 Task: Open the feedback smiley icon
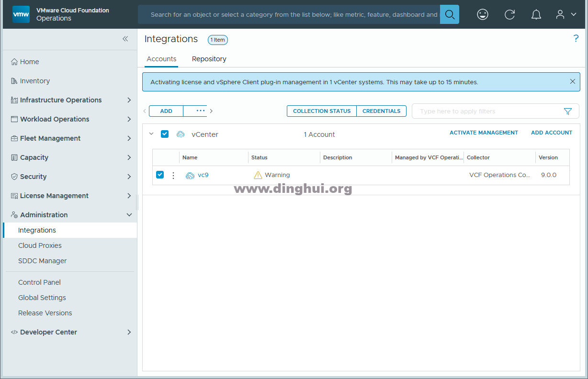pyautogui.click(x=483, y=14)
